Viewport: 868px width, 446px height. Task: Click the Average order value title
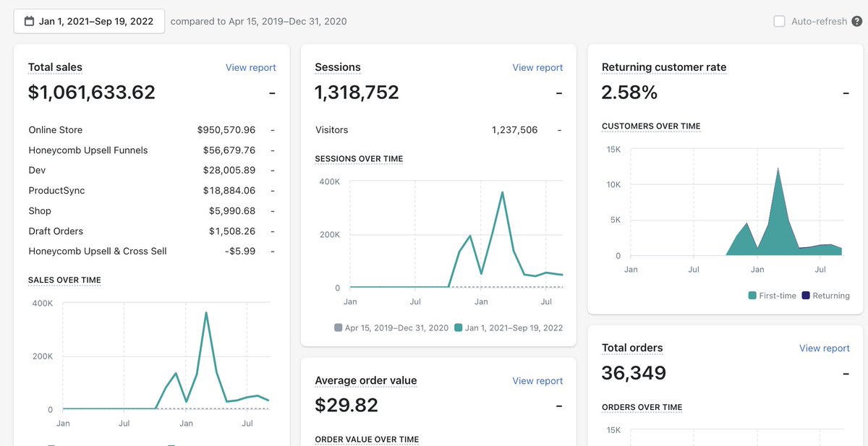click(366, 380)
